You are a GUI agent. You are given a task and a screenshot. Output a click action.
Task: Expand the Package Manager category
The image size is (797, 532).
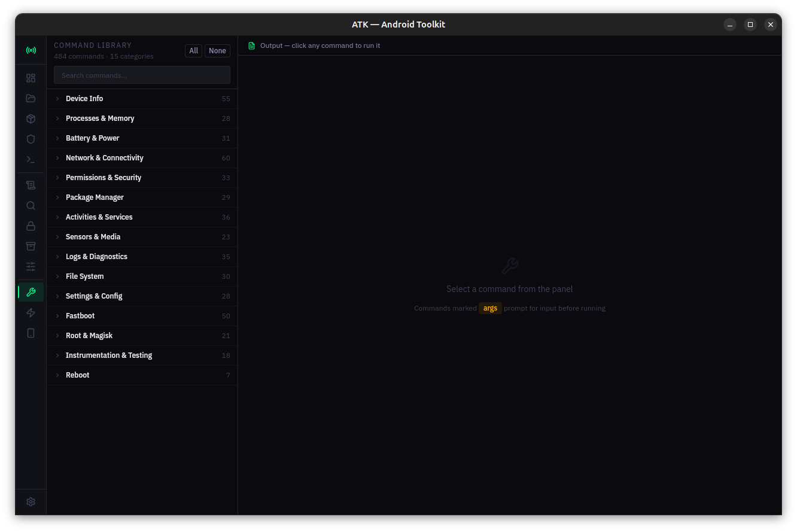click(142, 197)
